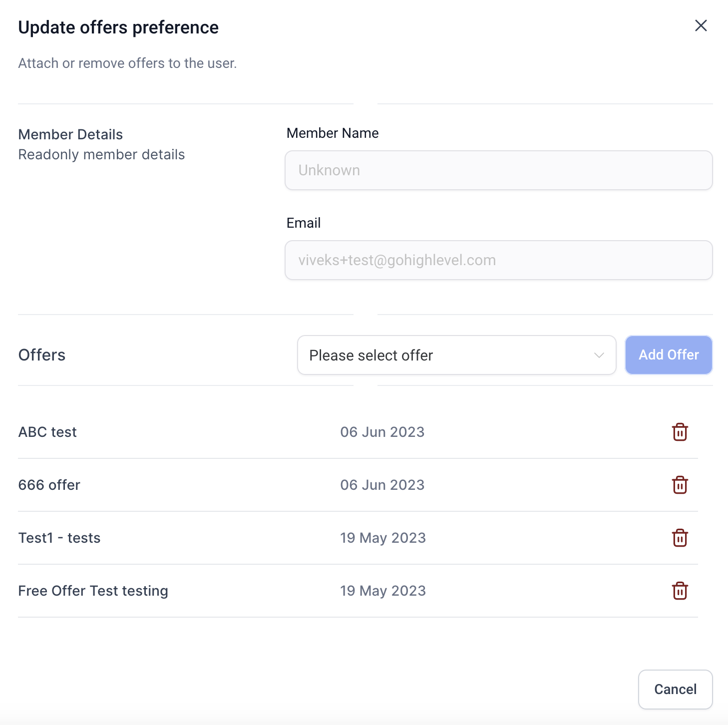Click Attach or remove offers subtitle
The image size is (728, 725).
click(127, 63)
